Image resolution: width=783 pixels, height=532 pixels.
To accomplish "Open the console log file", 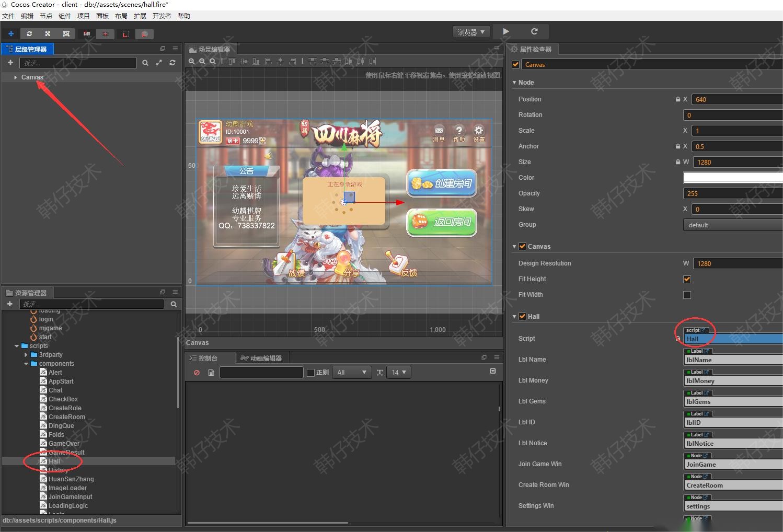I will pyautogui.click(x=211, y=373).
